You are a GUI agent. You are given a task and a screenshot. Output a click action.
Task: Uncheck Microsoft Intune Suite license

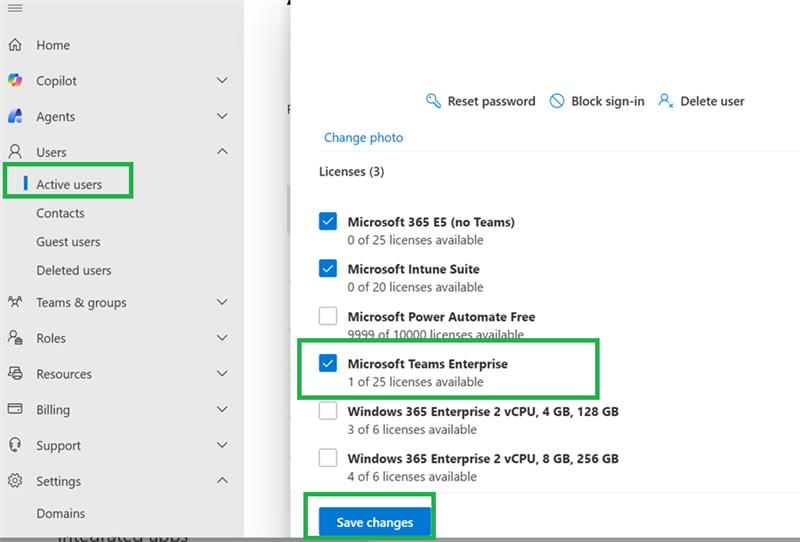click(x=328, y=268)
